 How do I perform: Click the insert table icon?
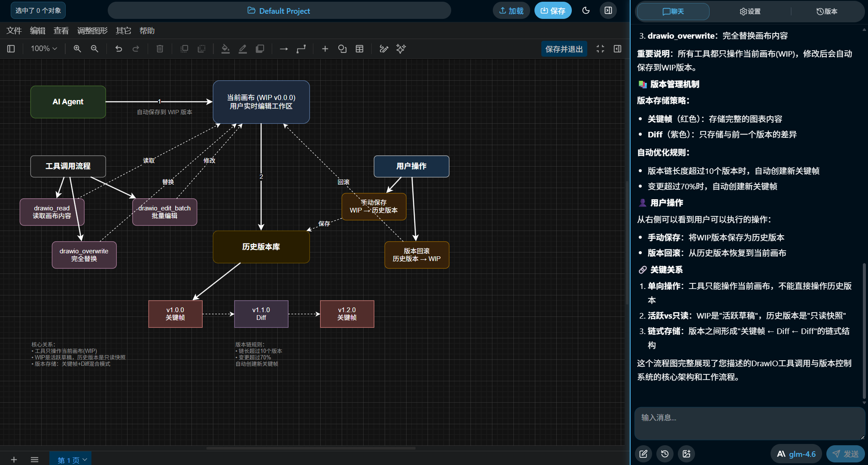click(x=359, y=49)
